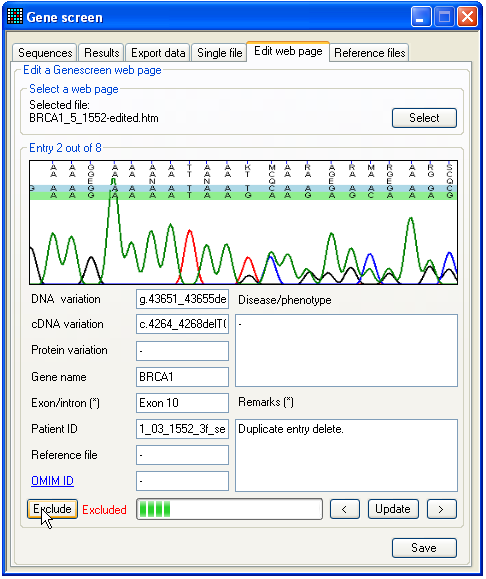This screenshot has height=579, width=486.
Task: Advance to next entry with the > button
Action: click(442, 509)
